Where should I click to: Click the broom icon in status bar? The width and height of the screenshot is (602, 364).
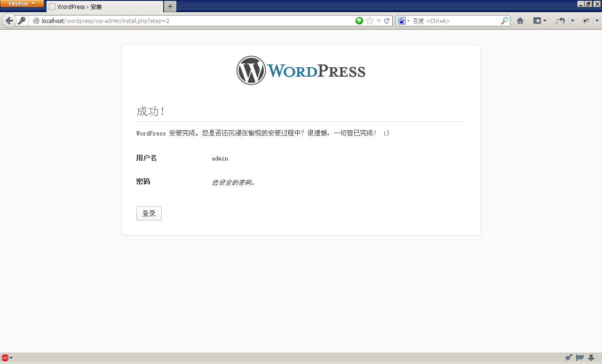click(x=569, y=358)
